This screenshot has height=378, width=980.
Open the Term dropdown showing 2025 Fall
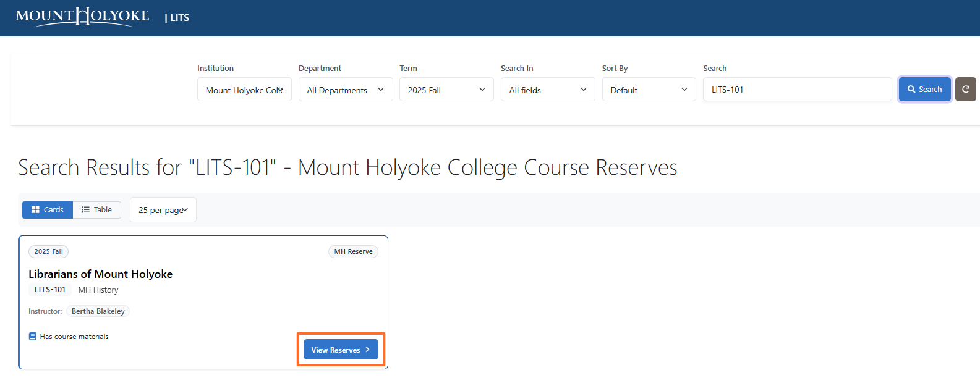click(x=446, y=90)
